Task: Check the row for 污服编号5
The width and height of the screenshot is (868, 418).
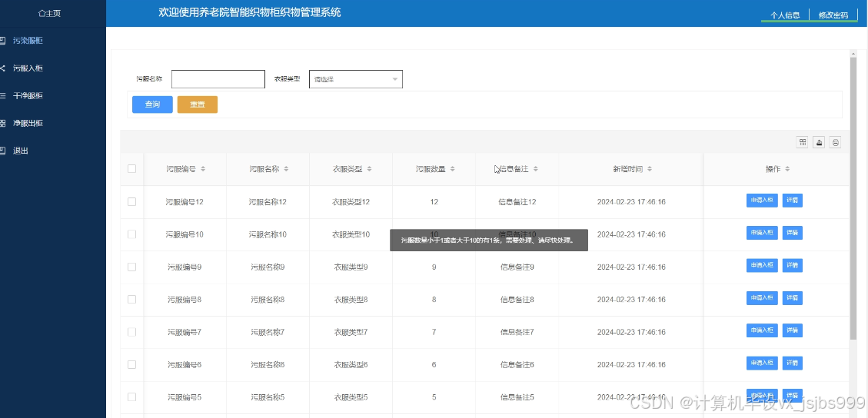Action: [131, 397]
